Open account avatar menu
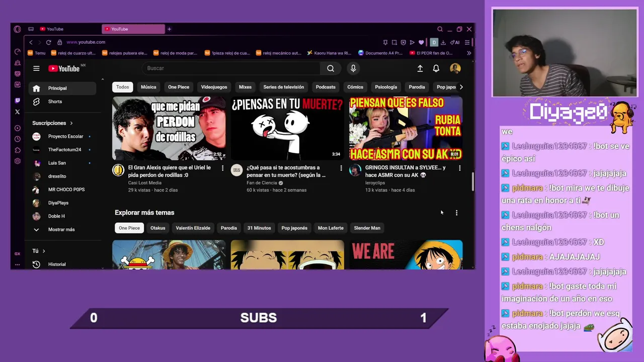This screenshot has height=362, width=644. [x=455, y=68]
